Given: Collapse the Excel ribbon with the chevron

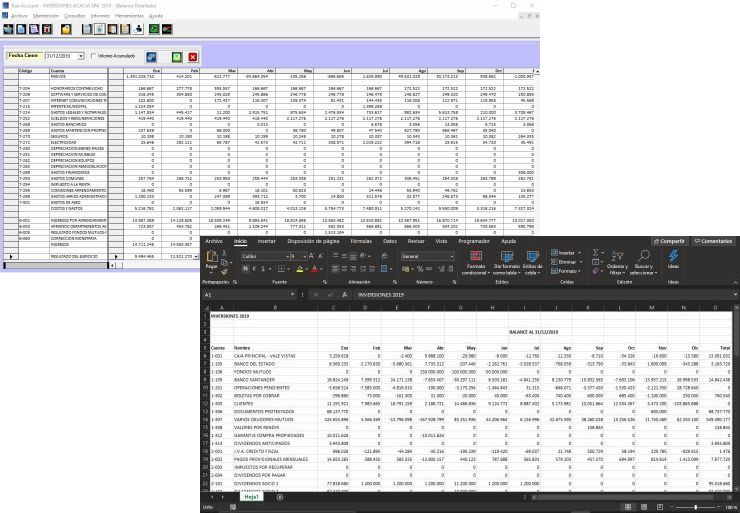Looking at the screenshot, I should 735,282.
